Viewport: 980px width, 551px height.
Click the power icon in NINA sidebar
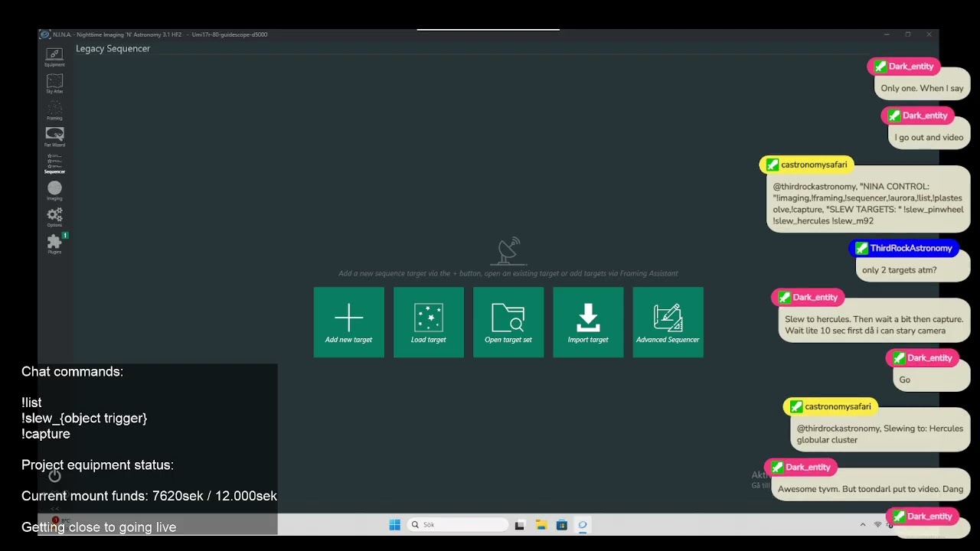coord(54,476)
